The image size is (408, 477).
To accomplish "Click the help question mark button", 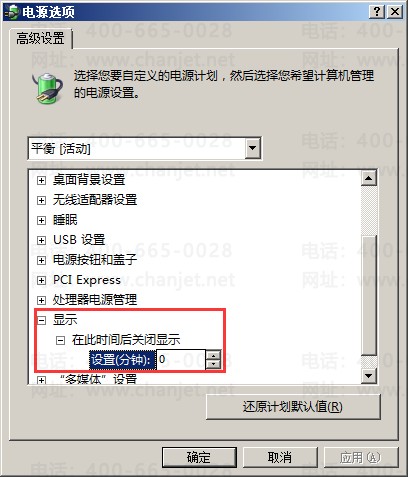I will [x=377, y=12].
